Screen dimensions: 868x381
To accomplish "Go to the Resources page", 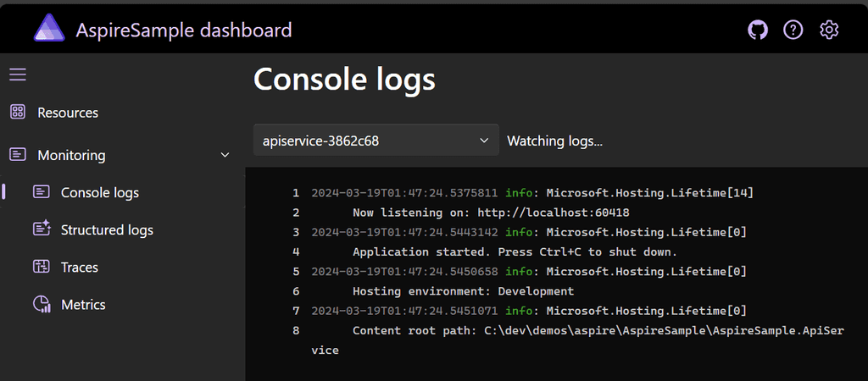I will (68, 113).
